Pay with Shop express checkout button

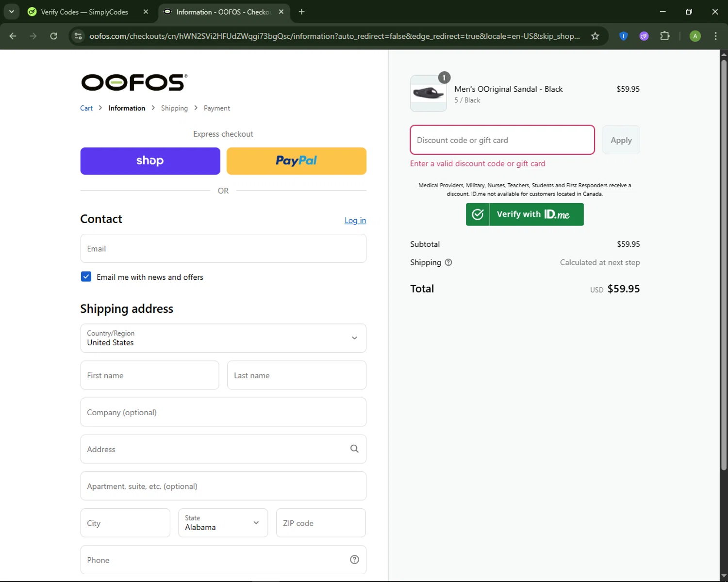click(x=150, y=161)
